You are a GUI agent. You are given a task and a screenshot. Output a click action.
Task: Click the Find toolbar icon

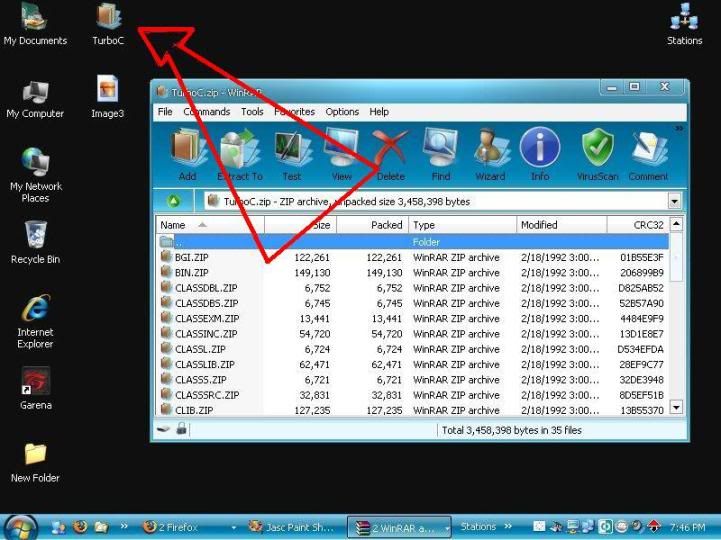point(441,154)
